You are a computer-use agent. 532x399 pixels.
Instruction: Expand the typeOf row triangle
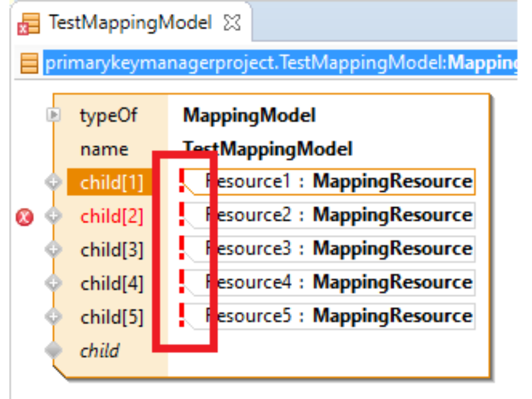54,115
